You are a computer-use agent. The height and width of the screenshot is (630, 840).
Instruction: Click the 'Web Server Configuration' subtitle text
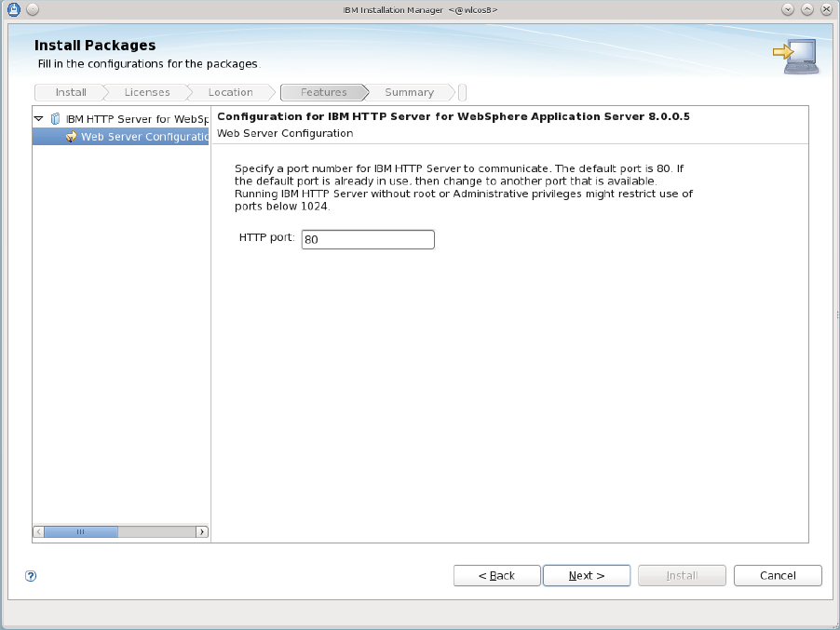point(285,133)
